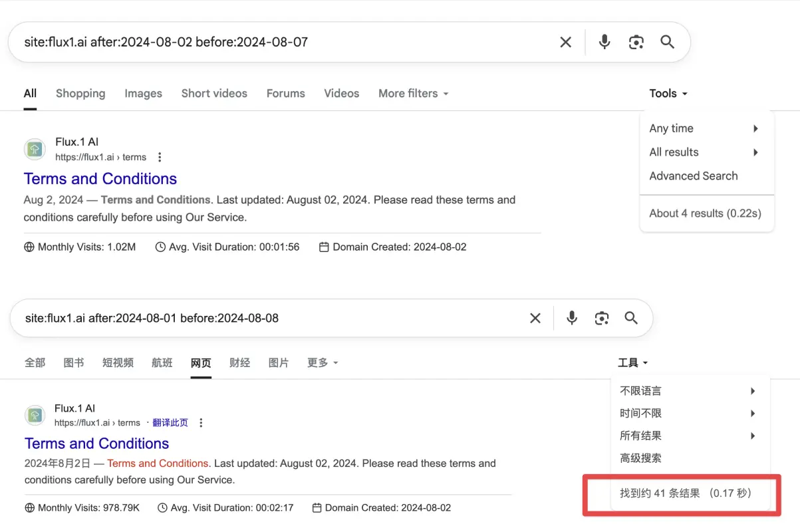Viewport: 800px width, 532px height.
Task: Expand the 所有结果 submenu
Action: (x=689, y=436)
